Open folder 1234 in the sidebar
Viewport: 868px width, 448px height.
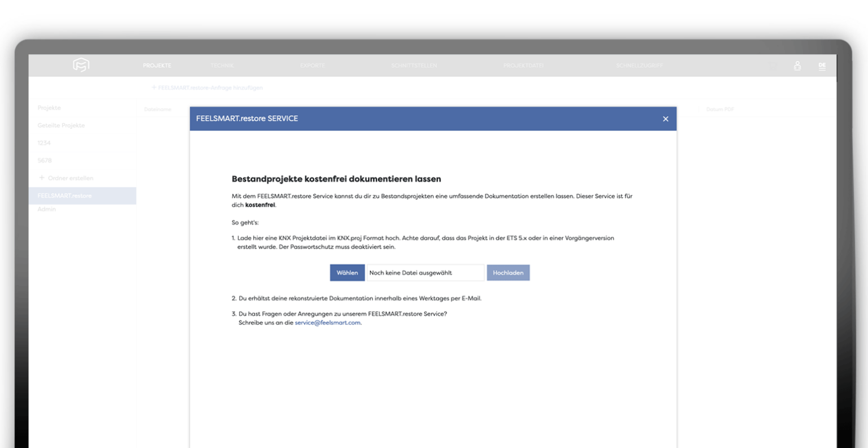[44, 143]
